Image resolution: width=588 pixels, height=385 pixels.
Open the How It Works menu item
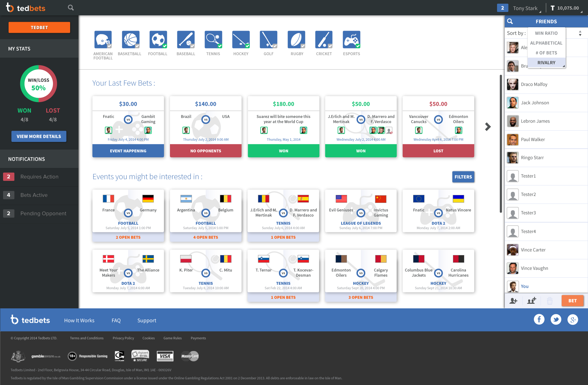click(x=79, y=320)
